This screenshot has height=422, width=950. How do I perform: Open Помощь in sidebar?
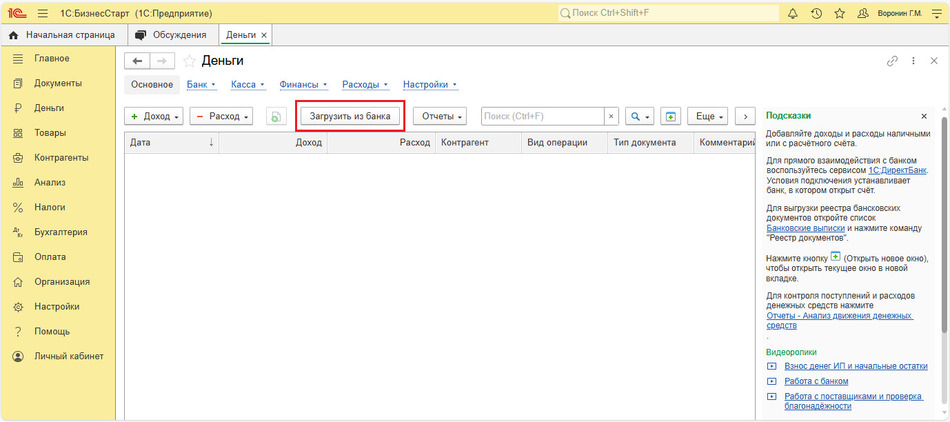pyautogui.click(x=51, y=331)
